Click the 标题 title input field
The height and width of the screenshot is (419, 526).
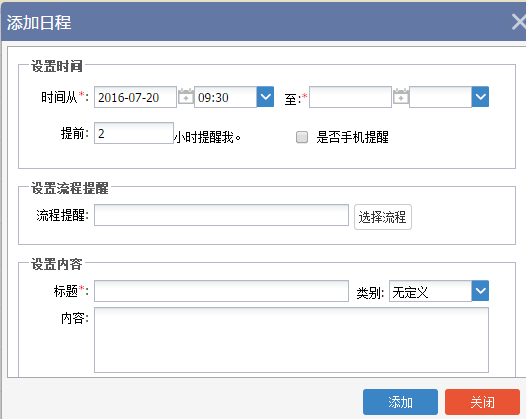(221, 291)
